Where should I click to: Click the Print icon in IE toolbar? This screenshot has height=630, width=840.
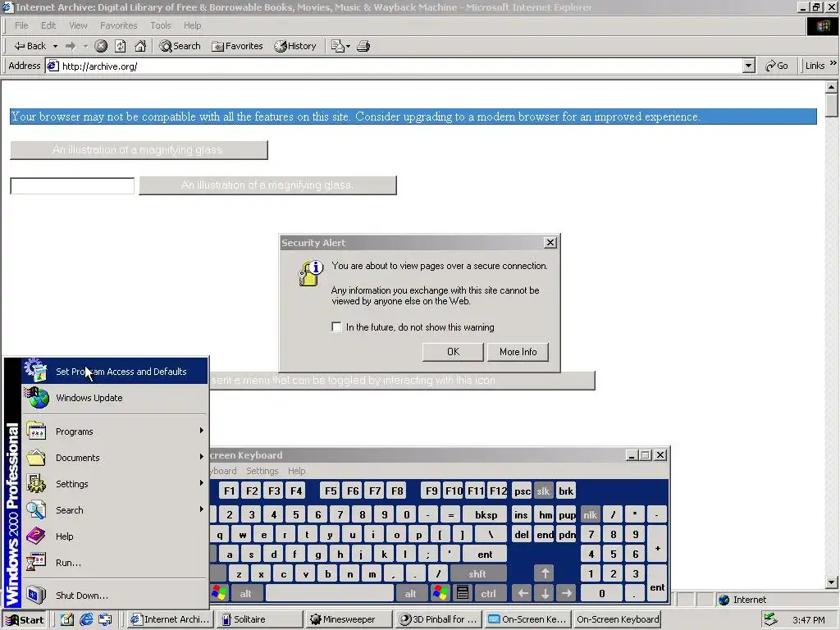tap(363, 46)
